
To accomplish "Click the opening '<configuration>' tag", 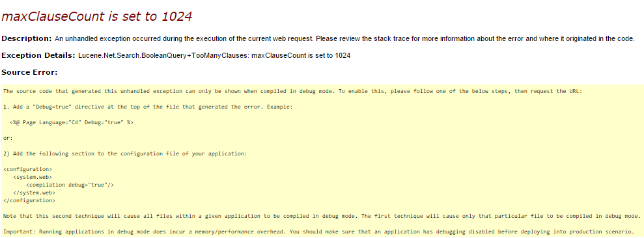I will tap(27, 168).
